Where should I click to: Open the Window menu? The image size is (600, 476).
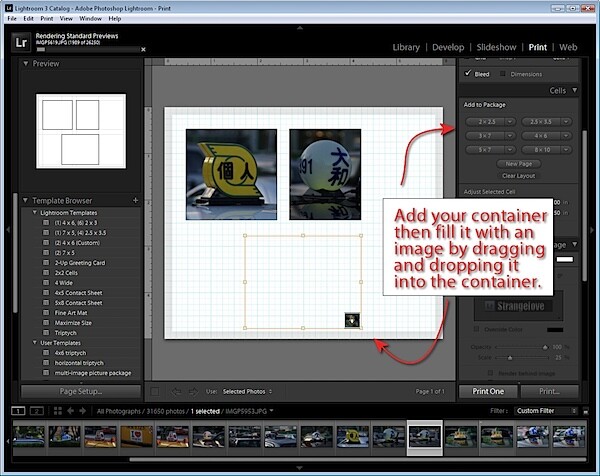[90, 18]
